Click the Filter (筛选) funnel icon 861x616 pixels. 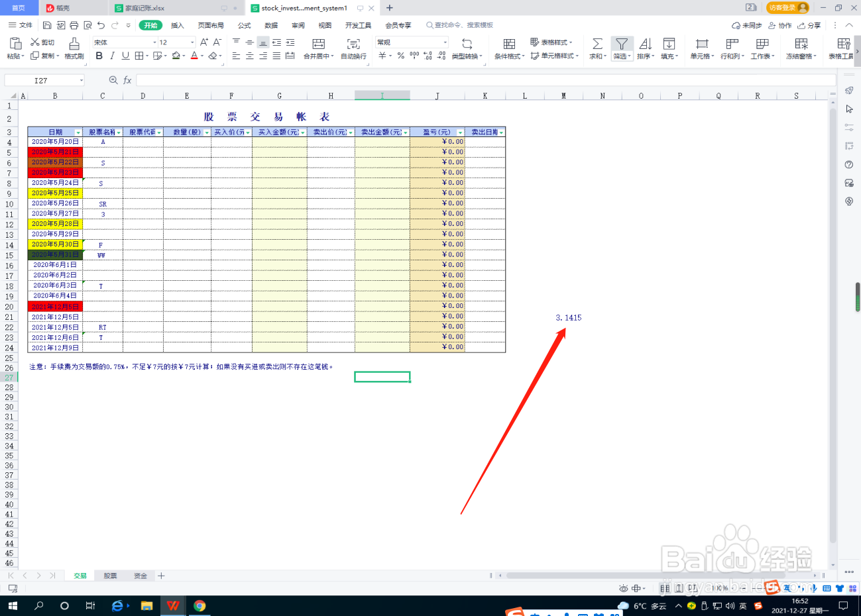pyautogui.click(x=622, y=44)
